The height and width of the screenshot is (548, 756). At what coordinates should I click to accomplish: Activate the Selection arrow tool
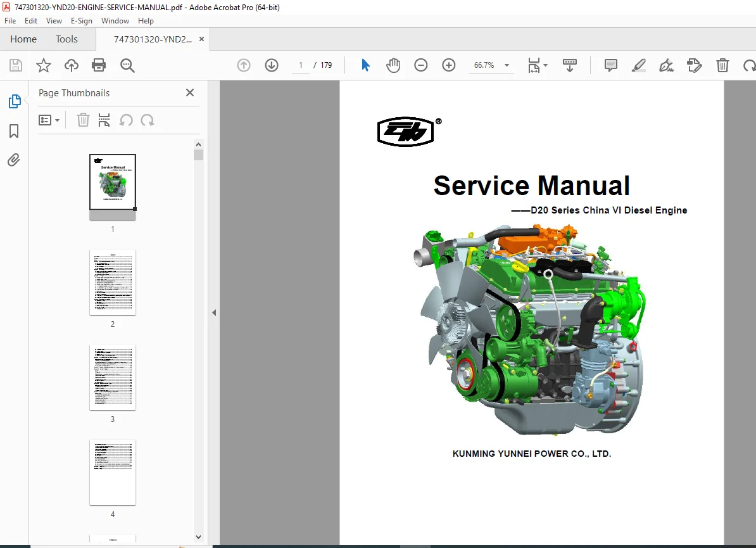pyautogui.click(x=365, y=65)
